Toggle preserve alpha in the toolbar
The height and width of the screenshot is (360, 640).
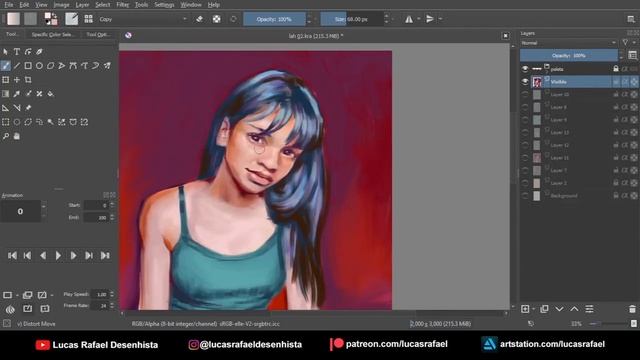(x=216, y=19)
